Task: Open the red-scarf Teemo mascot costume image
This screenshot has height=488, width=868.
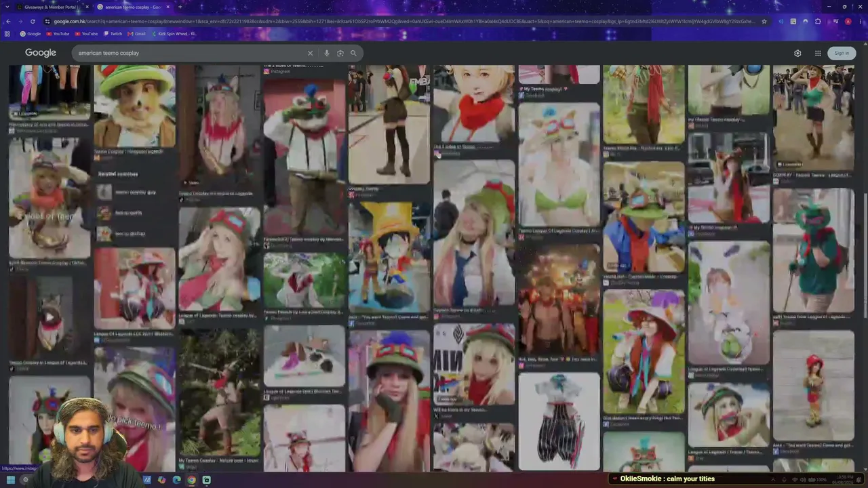Action: (304, 156)
